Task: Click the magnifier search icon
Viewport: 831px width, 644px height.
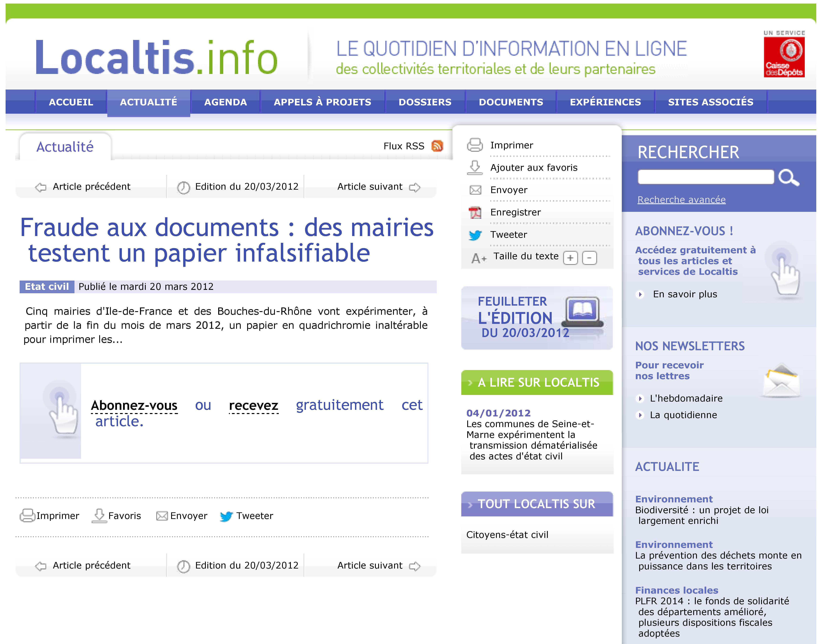Action: point(789,177)
